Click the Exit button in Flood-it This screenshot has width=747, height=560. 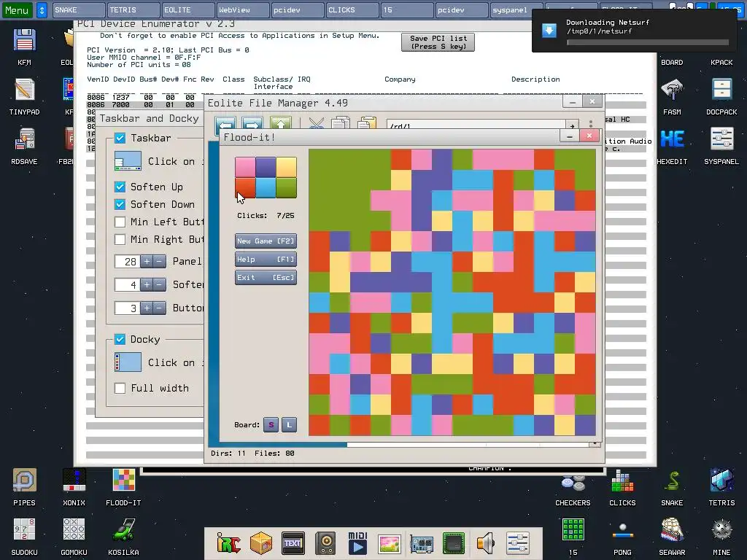click(266, 278)
